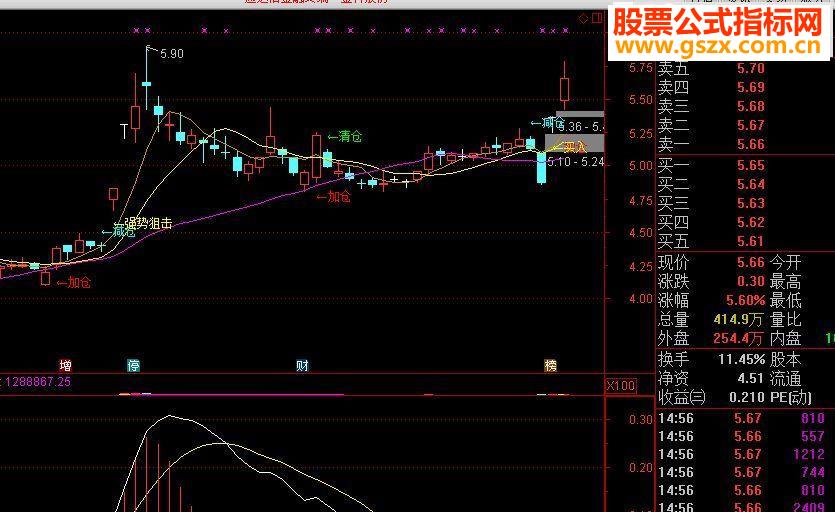The width and height of the screenshot is (835, 512).
Task: Select the 买四 bid row at 5.62
Action: [x=711, y=222]
